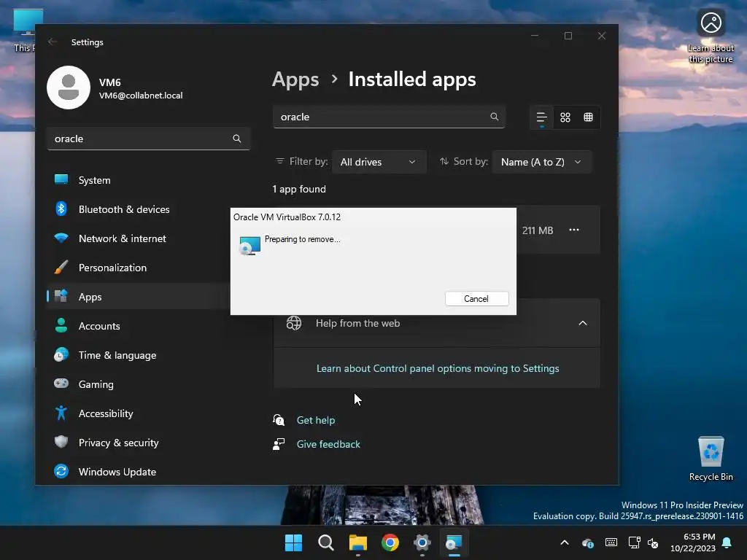Image resolution: width=747 pixels, height=560 pixels.
Task: Click the touch keyboard tray icon
Action: coord(611,542)
